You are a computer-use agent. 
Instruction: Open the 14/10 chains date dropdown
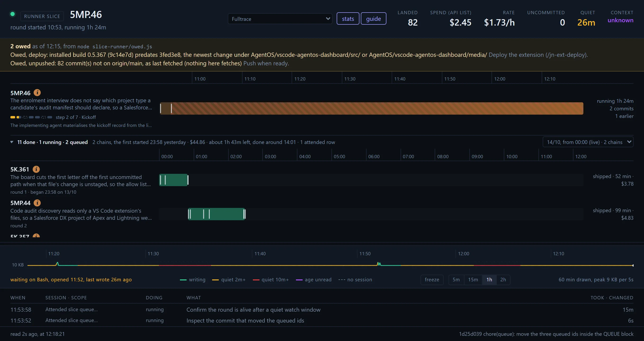588,142
